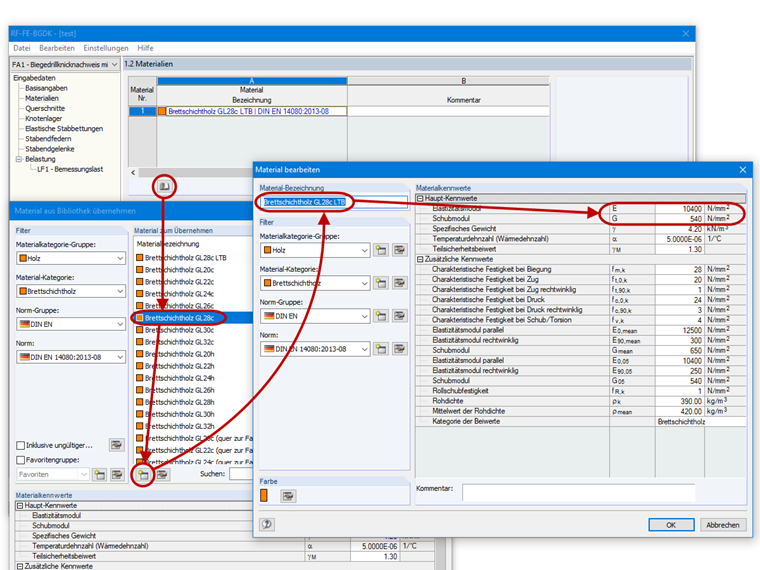
Task: Open the Einstellungen menu
Action: pos(106,48)
